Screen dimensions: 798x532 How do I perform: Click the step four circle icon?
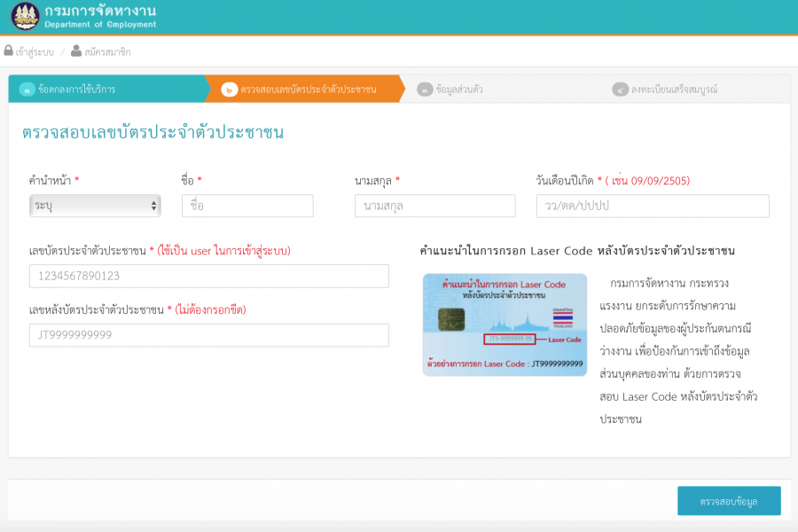pyautogui.click(x=620, y=90)
